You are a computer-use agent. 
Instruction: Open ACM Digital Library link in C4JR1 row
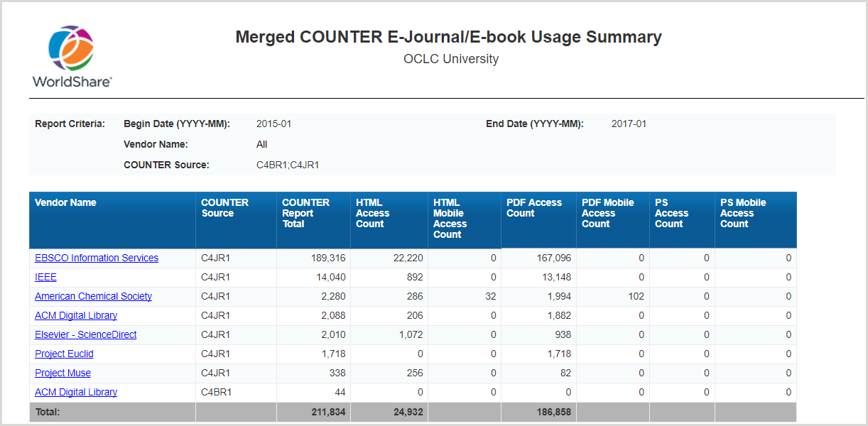point(76,315)
